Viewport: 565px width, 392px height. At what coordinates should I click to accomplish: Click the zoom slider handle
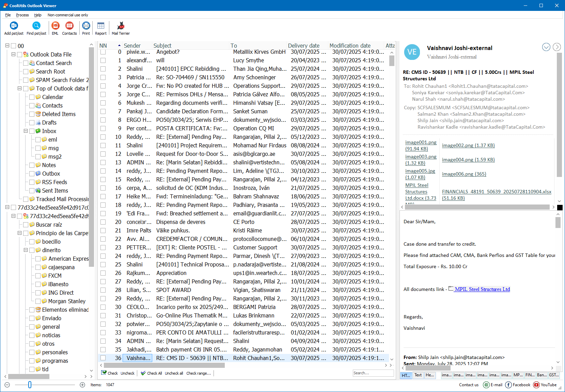[x=30, y=385]
